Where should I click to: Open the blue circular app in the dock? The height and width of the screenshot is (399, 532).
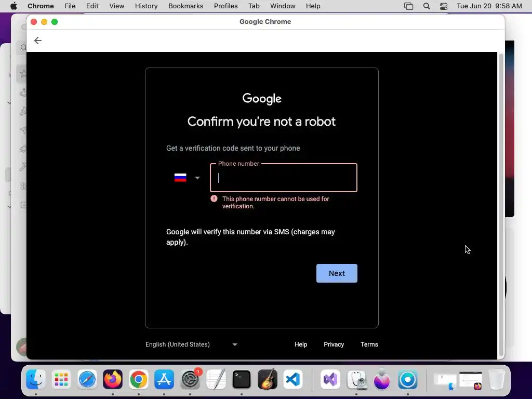[x=408, y=379]
